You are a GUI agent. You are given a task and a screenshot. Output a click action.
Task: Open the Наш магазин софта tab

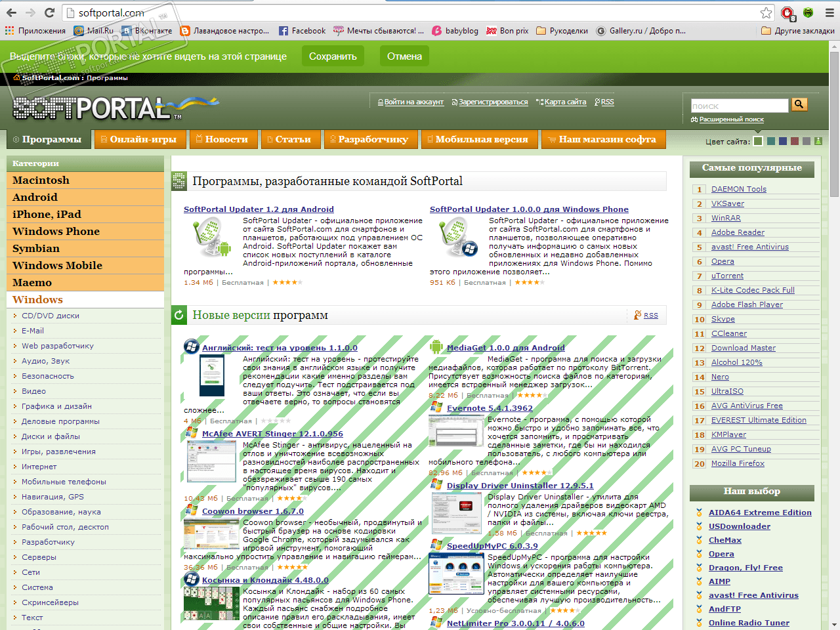pos(603,139)
